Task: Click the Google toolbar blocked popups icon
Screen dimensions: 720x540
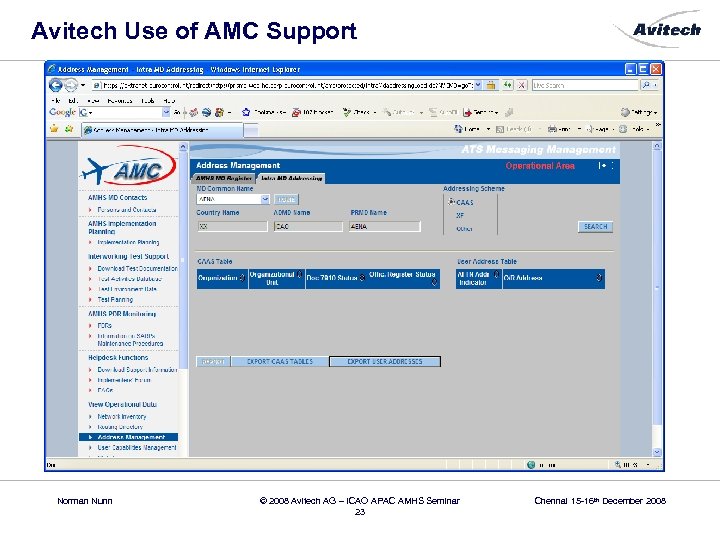Action: click(297, 112)
